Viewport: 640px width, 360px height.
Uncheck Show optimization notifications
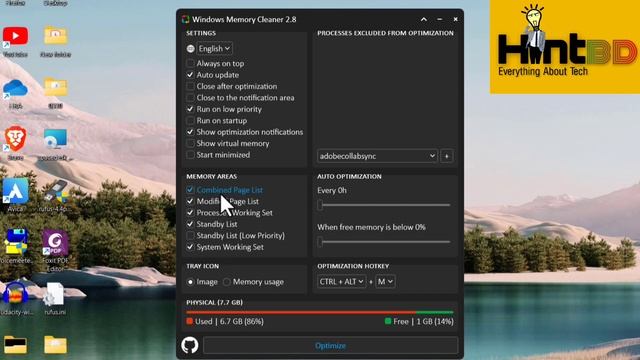tap(190, 132)
